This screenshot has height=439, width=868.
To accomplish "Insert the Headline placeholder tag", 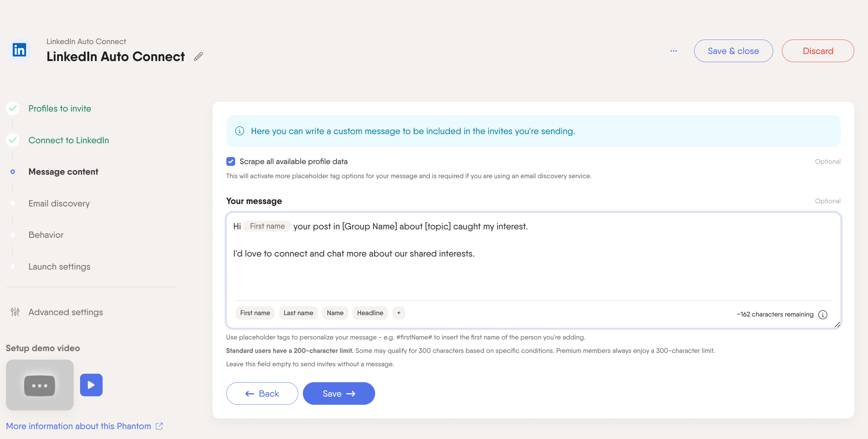I will coord(370,313).
